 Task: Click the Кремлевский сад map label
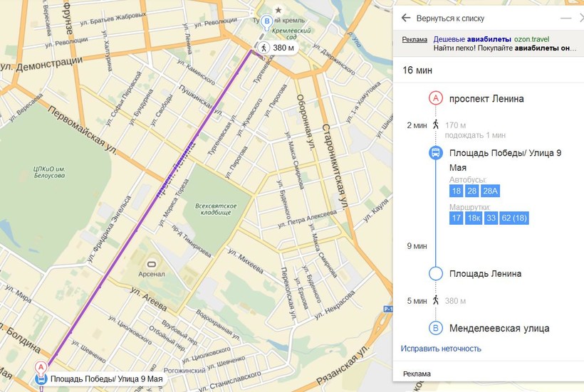(x=291, y=33)
